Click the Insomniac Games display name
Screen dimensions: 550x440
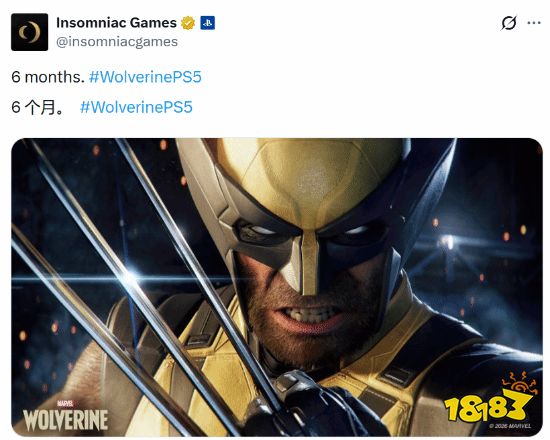point(116,23)
